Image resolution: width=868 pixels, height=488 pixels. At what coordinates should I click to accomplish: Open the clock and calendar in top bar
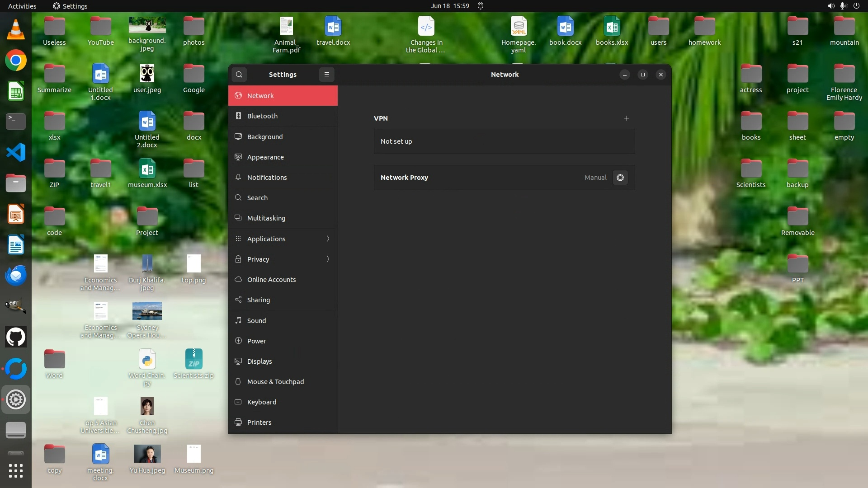(x=449, y=6)
